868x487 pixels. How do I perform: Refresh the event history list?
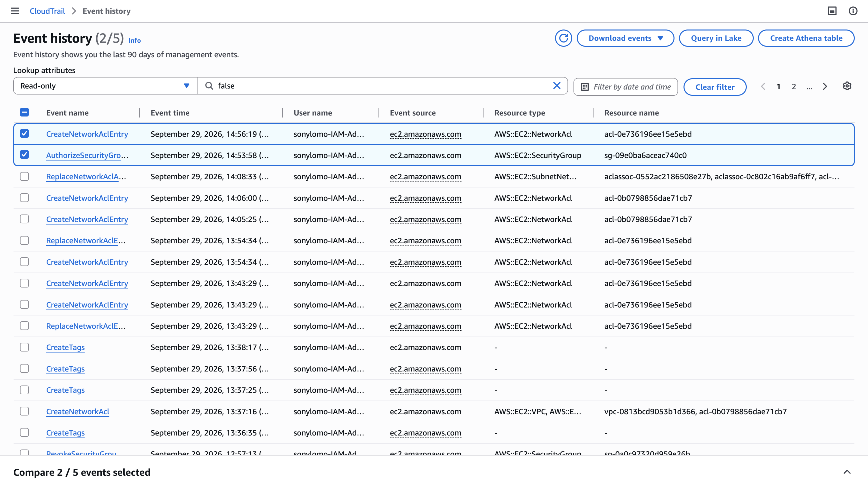[x=563, y=38]
